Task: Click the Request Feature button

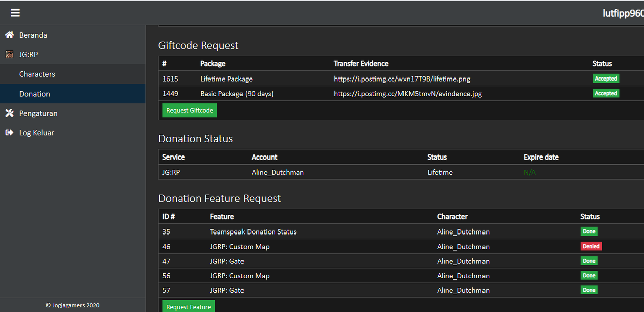Action: 188,306
